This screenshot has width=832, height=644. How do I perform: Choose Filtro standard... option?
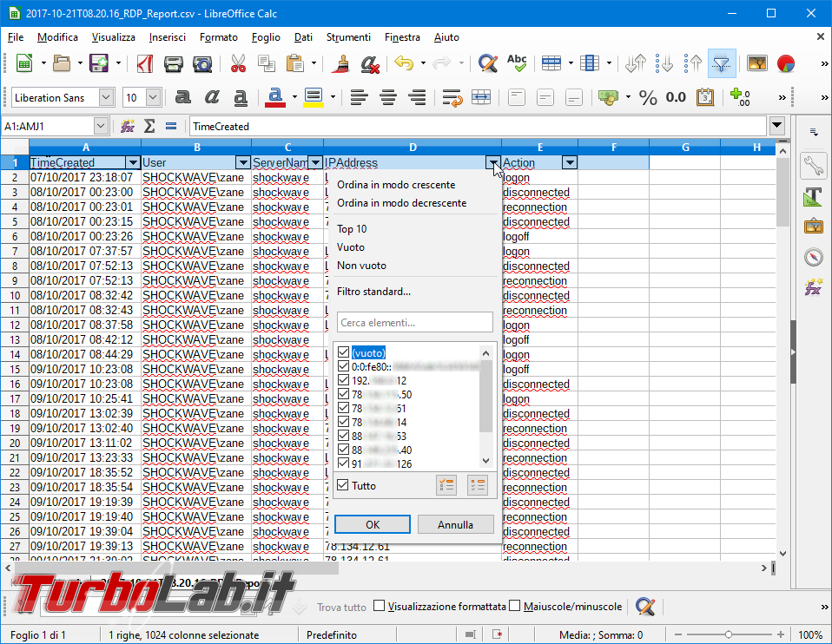pos(373,292)
